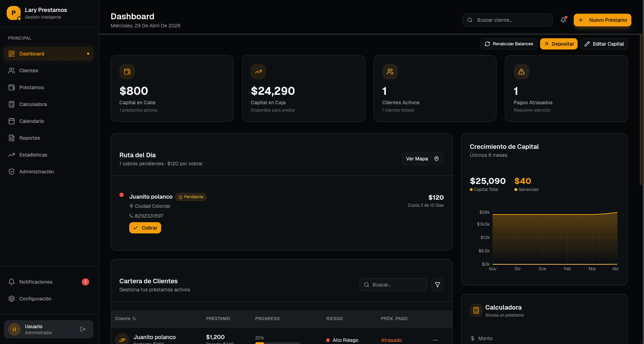Click the calculator icon in Calculadora widget

[476, 310]
